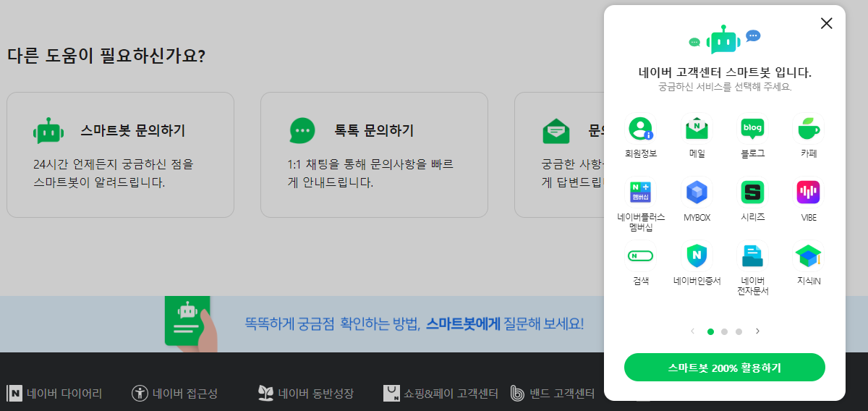Click the 동반성장 sprout icon in footer

(x=265, y=394)
